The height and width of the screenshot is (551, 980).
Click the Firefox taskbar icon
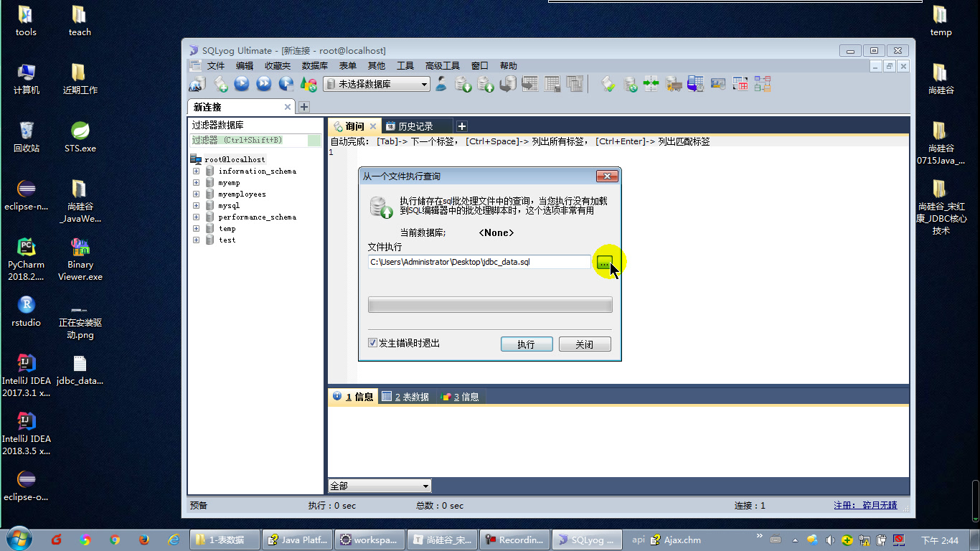pyautogui.click(x=144, y=540)
